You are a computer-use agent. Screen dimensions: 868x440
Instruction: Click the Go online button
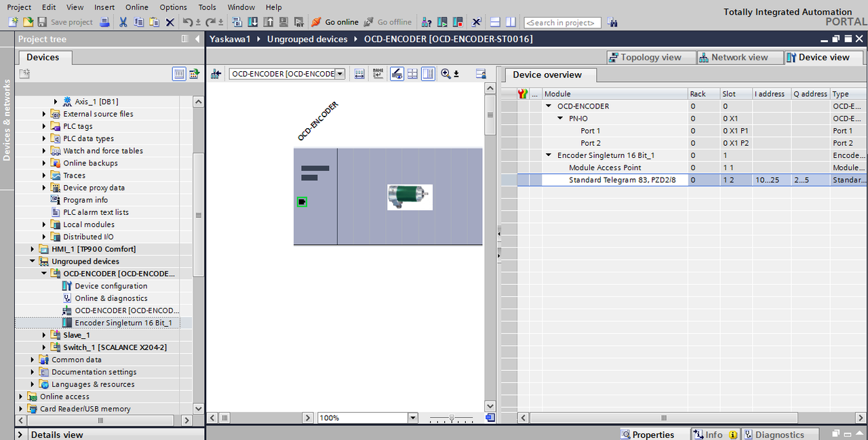[334, 22]
